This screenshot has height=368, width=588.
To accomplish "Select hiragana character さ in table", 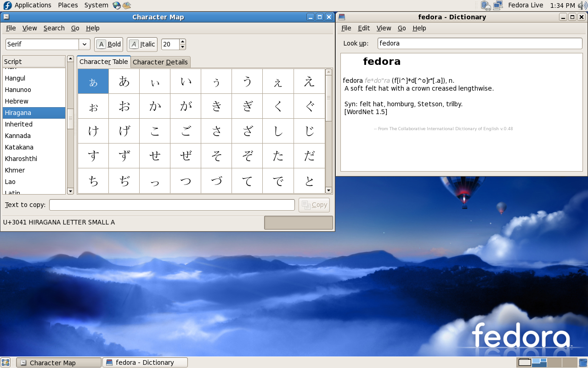I will (x=216, y=131).
